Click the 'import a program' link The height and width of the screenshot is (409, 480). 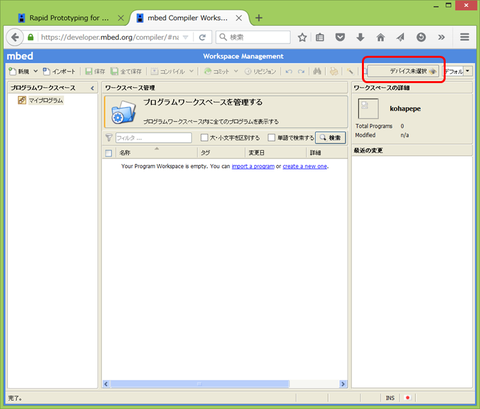pyautogui.click(x=253, y=166)
